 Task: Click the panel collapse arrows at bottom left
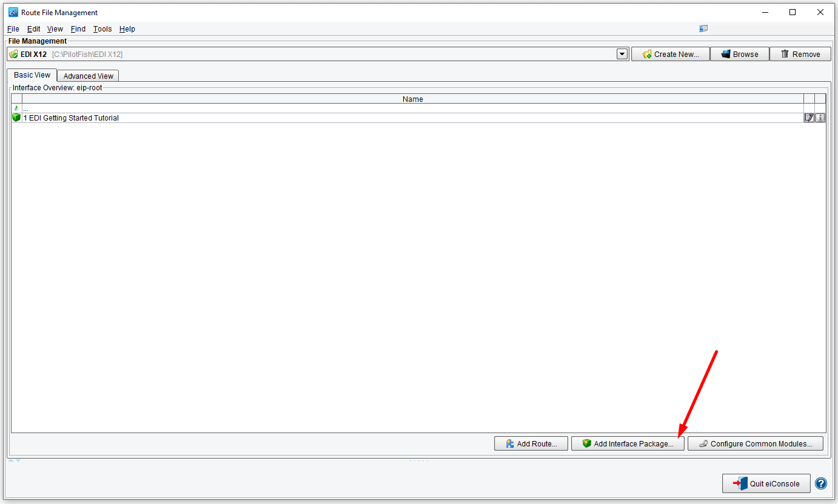point(15,460)
